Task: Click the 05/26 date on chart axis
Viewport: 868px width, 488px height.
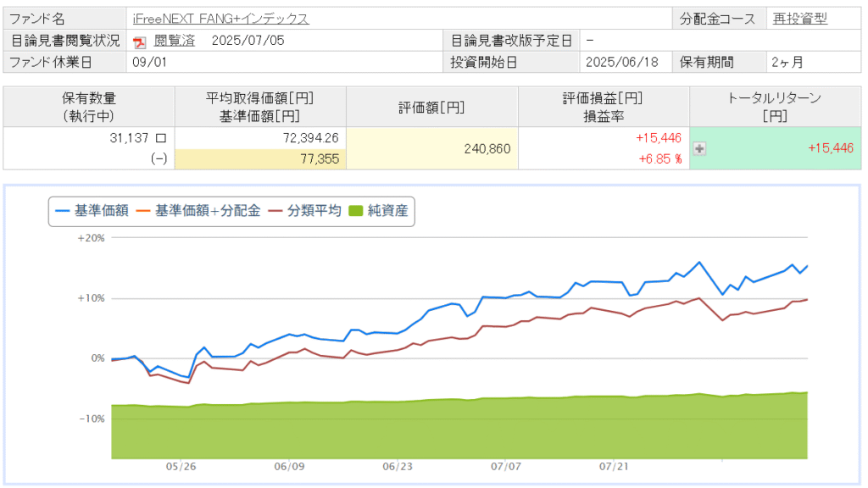Action: pyautogui.click(x=181, y=467)
